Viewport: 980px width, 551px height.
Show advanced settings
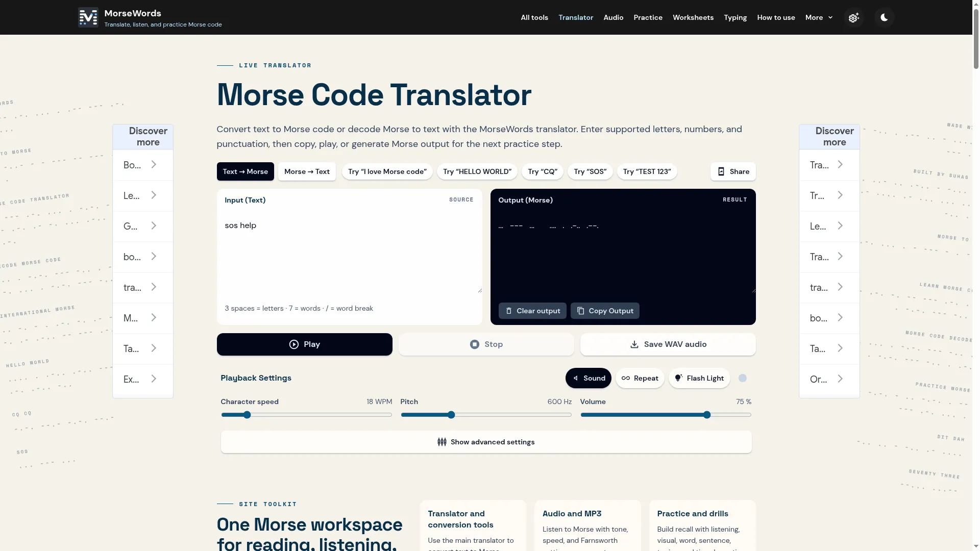pyautogui.click(x=486, y=442)
